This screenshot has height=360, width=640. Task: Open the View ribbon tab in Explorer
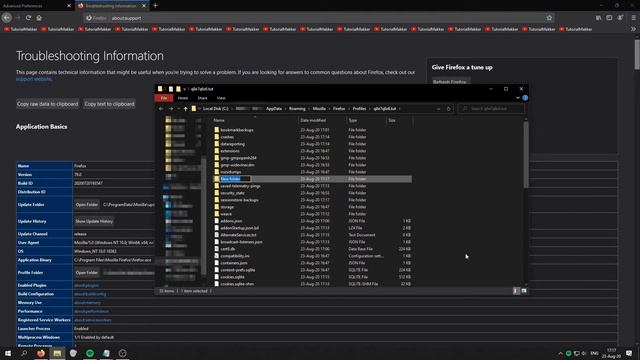[221, 98]
